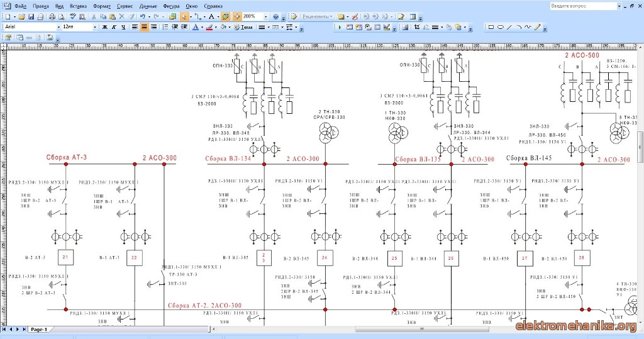Click the Тема button
This screenshot has height=339, width=644.
click(244, 27)
